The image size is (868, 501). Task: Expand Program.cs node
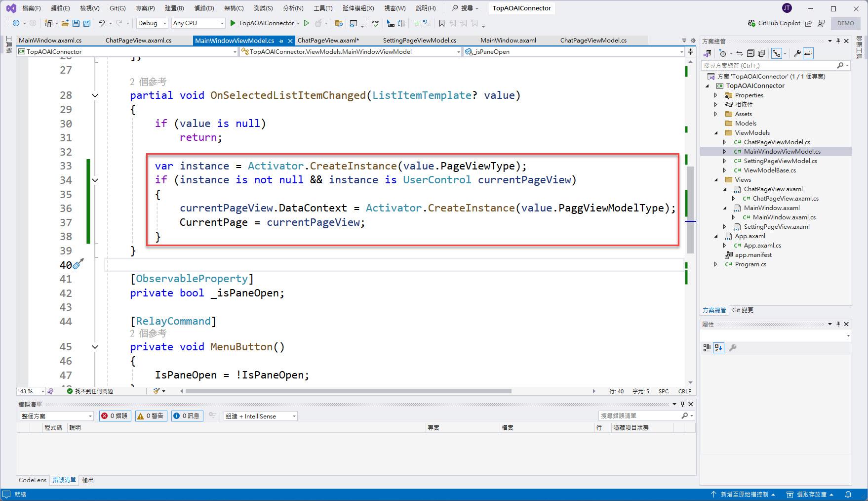coord(716,264)
